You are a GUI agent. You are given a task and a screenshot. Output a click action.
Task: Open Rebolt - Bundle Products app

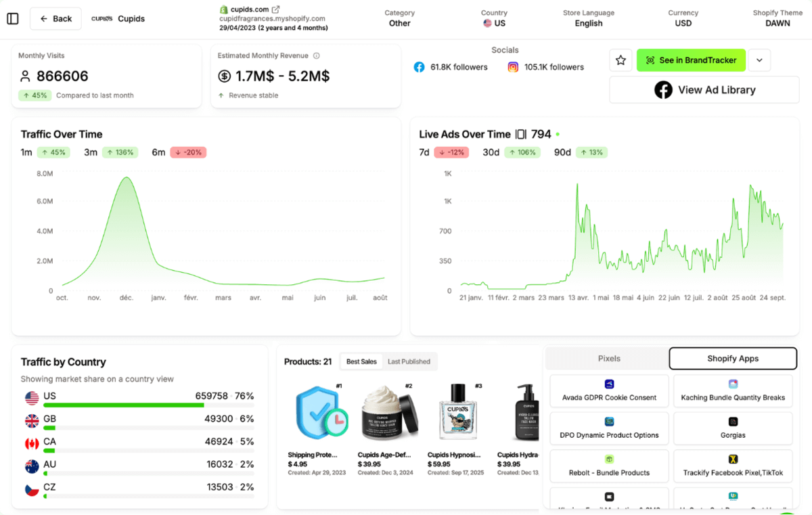pyautogui.click(x=609, y=466)
